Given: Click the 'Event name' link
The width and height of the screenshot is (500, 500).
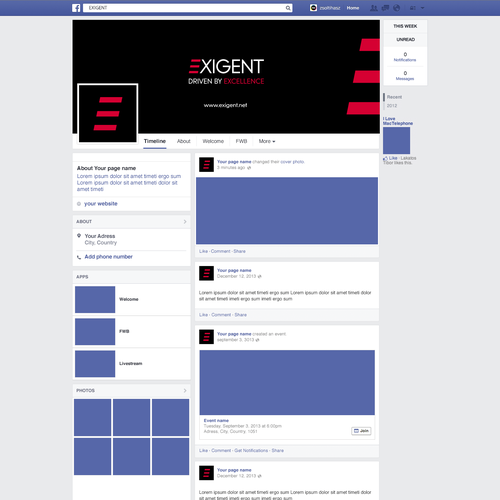Looking at the screenshot, I should 216,421.
